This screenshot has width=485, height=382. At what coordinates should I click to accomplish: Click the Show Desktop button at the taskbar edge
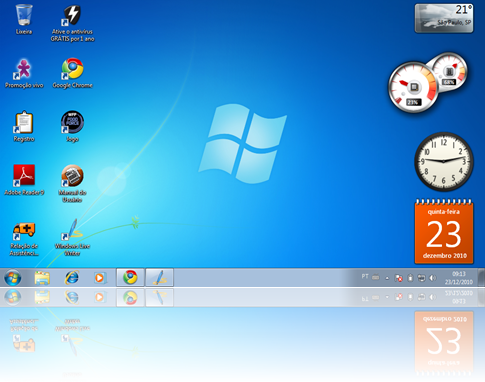pos(482,277)
